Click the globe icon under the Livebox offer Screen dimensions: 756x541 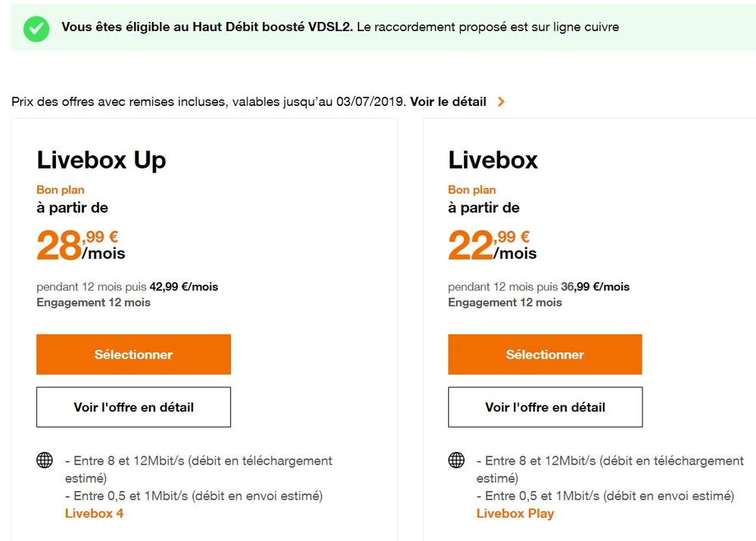(x=456, y=460)
